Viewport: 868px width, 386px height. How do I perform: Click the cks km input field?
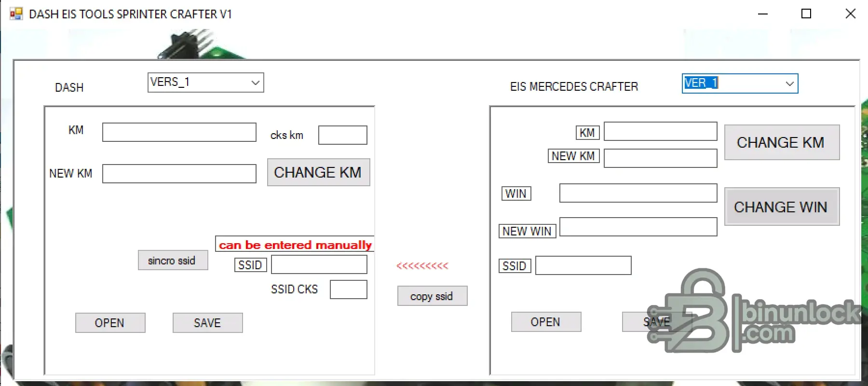tap(343, 135)
